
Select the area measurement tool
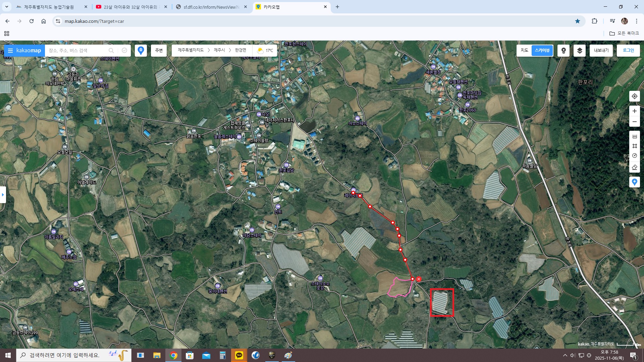click(634, 146)
